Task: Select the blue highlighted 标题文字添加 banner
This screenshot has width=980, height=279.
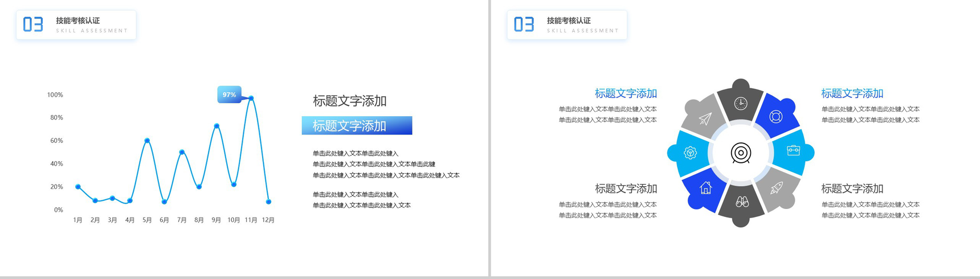Action: pos(357,126)
